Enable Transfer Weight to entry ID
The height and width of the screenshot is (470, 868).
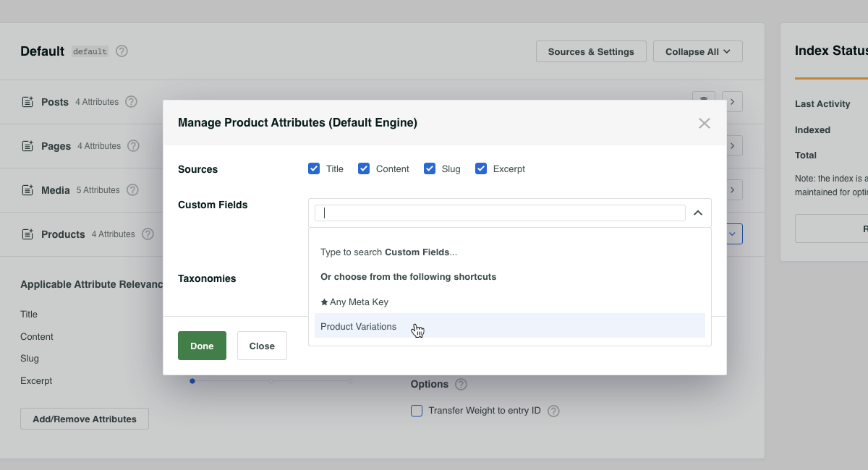[x=417, y=411]
